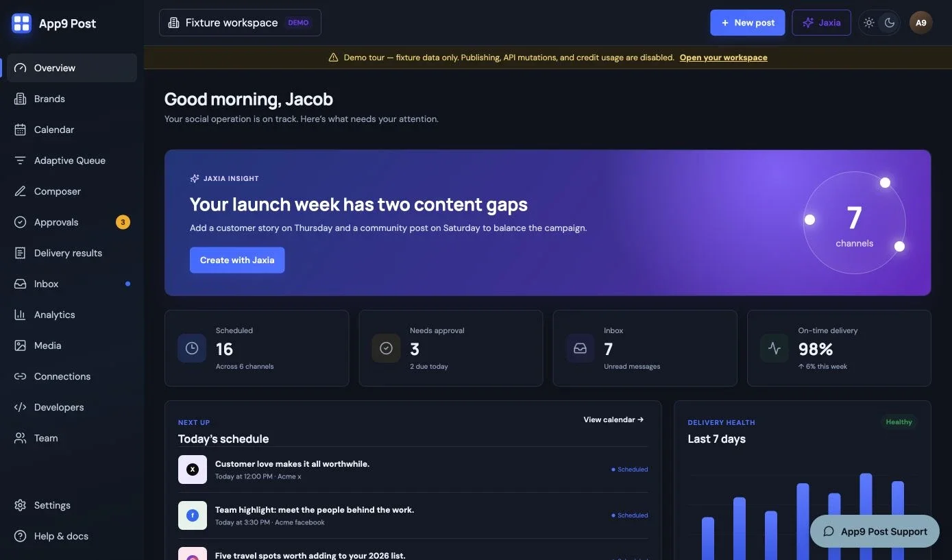Click the Delivery results document icon

(21, 253)
